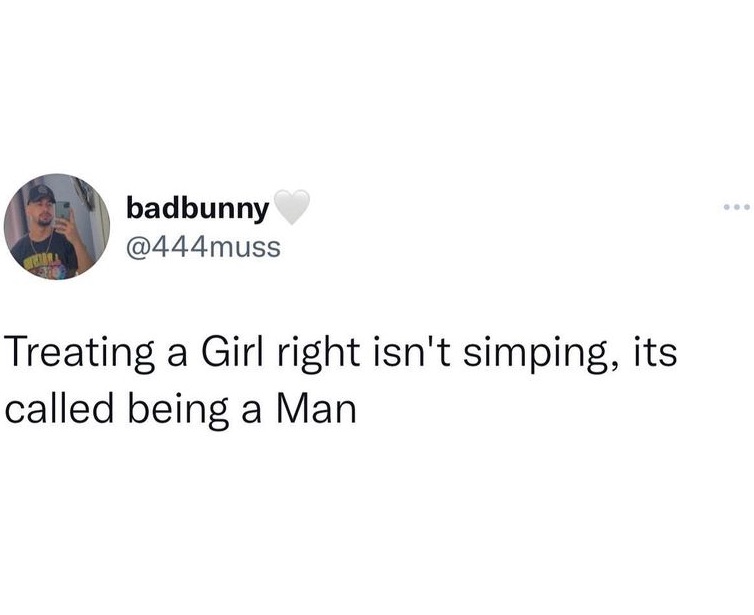Click the word Girl in the tweet
Image resolution: width=754 pixels, height=615 pixels.
pos(233,351)
